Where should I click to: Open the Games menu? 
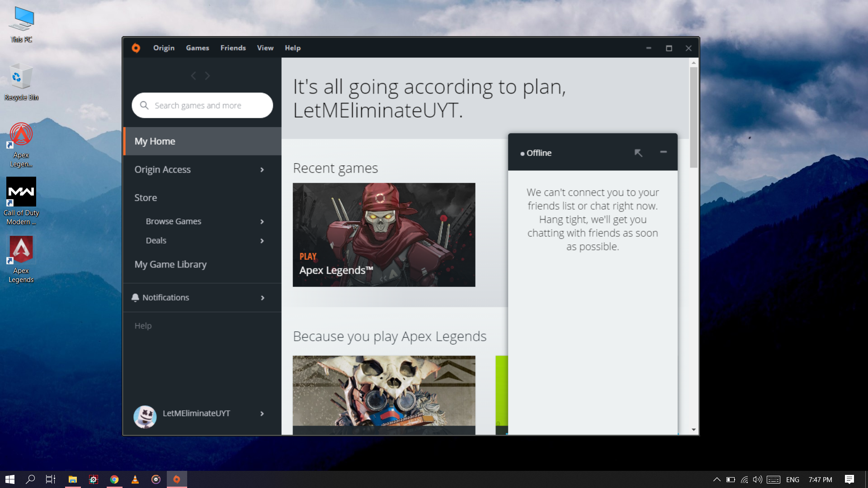point(198,48)
